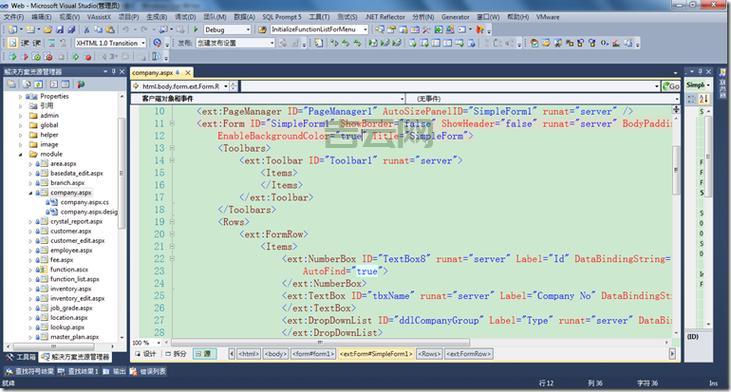This screenshot has width=731, height=392.
Task: Open the Generator menu
Action: (x=455, y=17)
